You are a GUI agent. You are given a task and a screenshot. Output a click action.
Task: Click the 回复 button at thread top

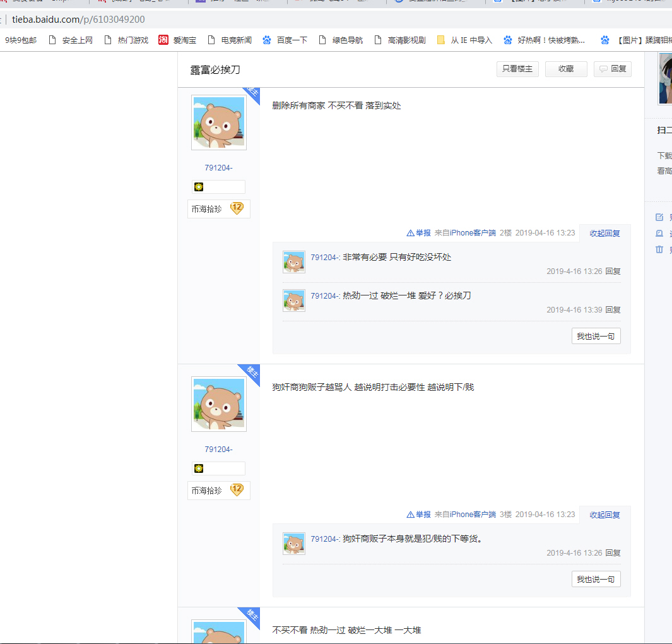pos(613,69)
